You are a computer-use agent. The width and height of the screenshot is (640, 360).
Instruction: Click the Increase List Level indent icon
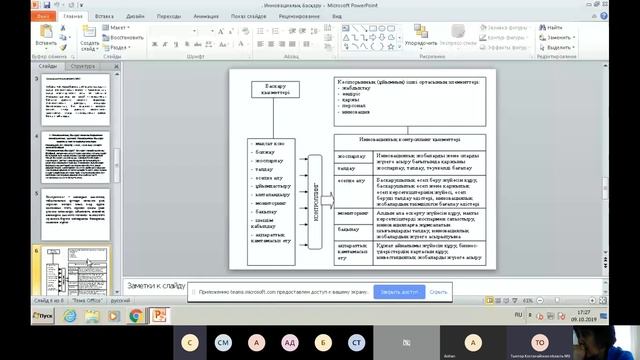[302, 31]
